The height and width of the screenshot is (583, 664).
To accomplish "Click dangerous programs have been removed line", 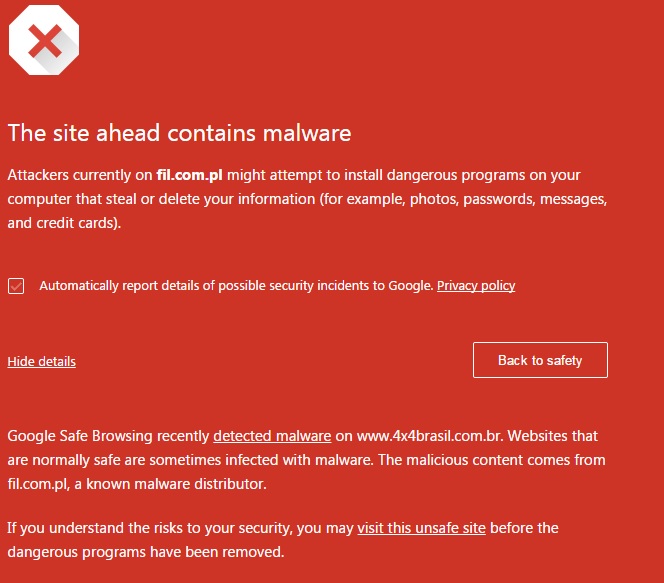I will point(146,552).
